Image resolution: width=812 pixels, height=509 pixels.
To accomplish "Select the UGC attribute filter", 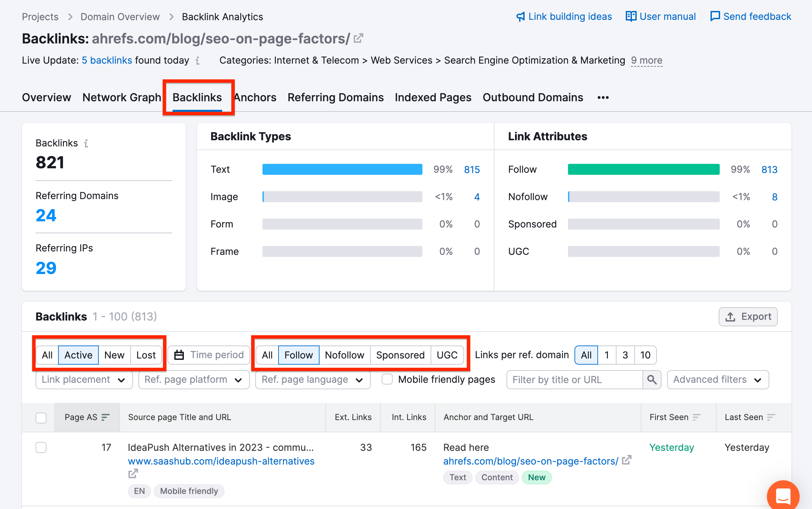I will (447, 355).
